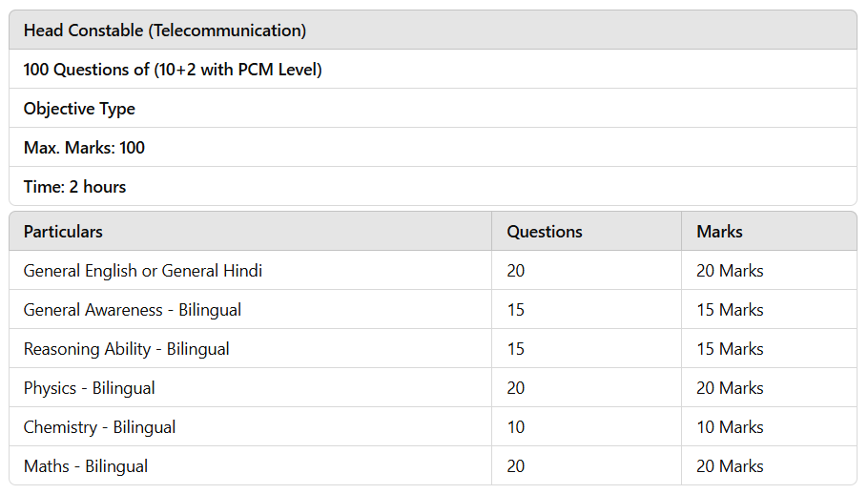868x494 pixels.
Task: Click the Chemistry - Bilingual cell
Action: click(250, 427)
